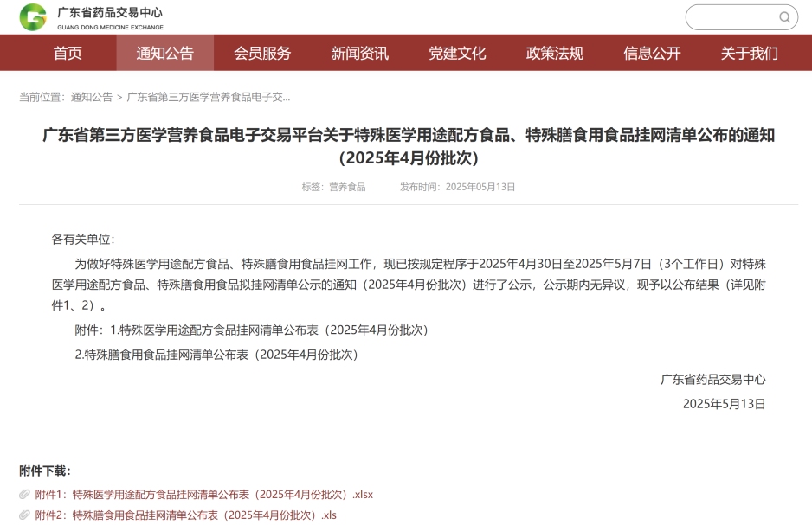Open the 新闻资讯 menu

click(359, 53)
